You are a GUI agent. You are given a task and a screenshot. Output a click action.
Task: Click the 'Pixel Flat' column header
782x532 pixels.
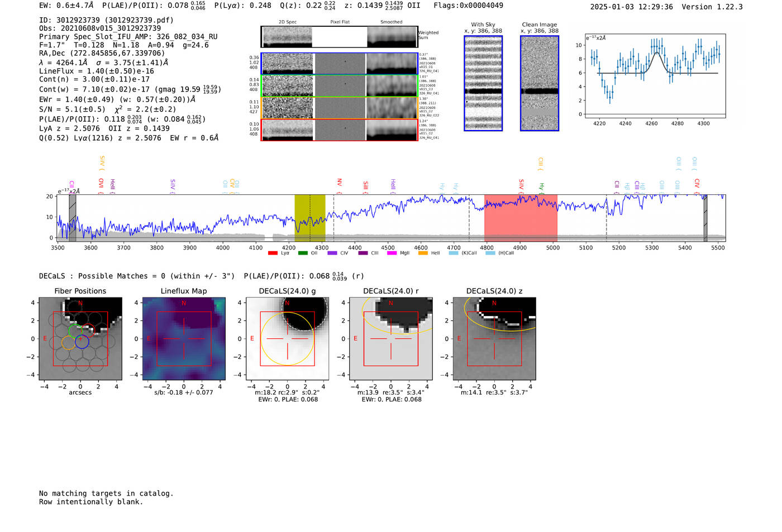pyautogui.click(x=340, y=22)
